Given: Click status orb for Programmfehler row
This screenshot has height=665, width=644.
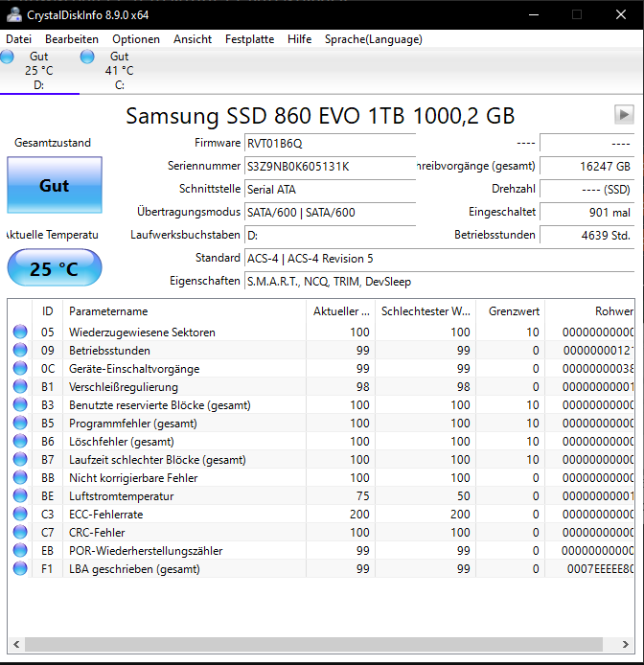Looking at the screenshot, I should pyautogui.click(x=20, y=423).
